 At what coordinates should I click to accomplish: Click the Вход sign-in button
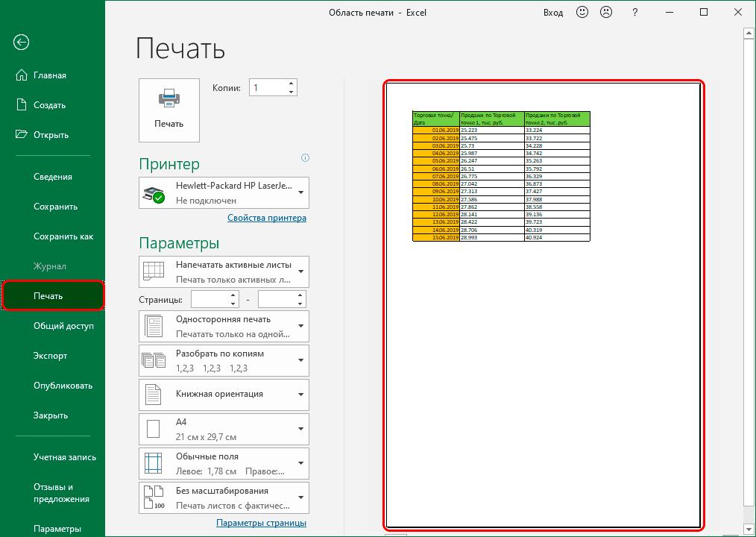[552, 13]
